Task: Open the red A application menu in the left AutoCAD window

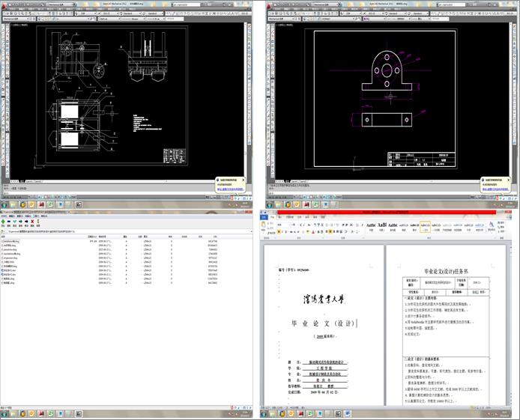Action: 4,5
